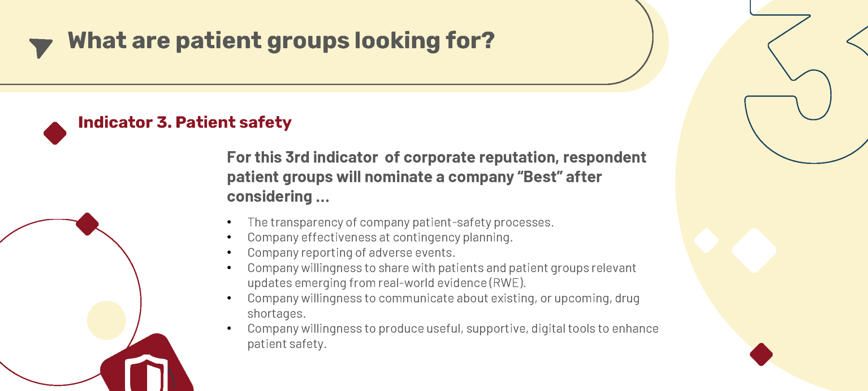Click the bullet about drug shortages
Image resolution: width=868 pixels, height=391 pixels.
coord(444,306)
